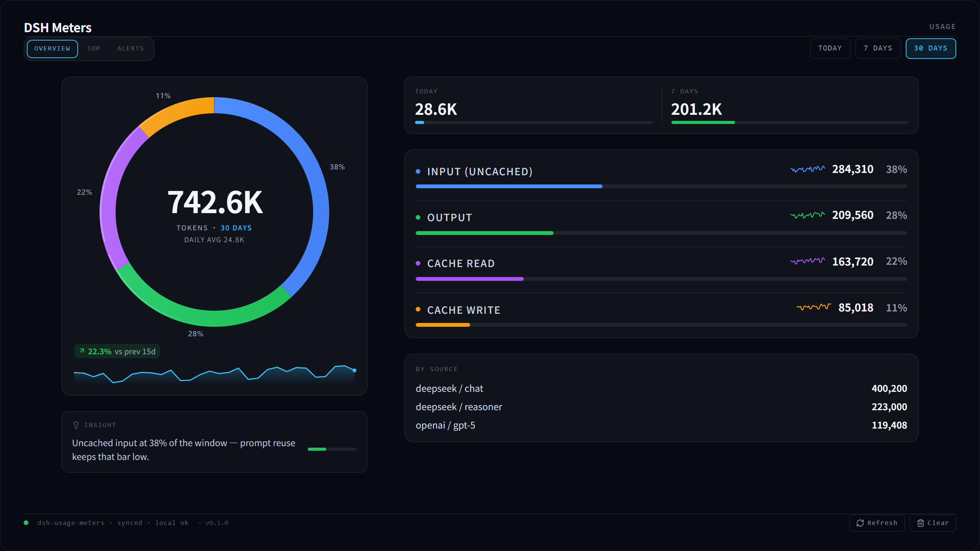The width and height of the screenshot is (980, 551).
Task: Click the deepseek / reasoner source row
Action: click(x=661, y=407)
